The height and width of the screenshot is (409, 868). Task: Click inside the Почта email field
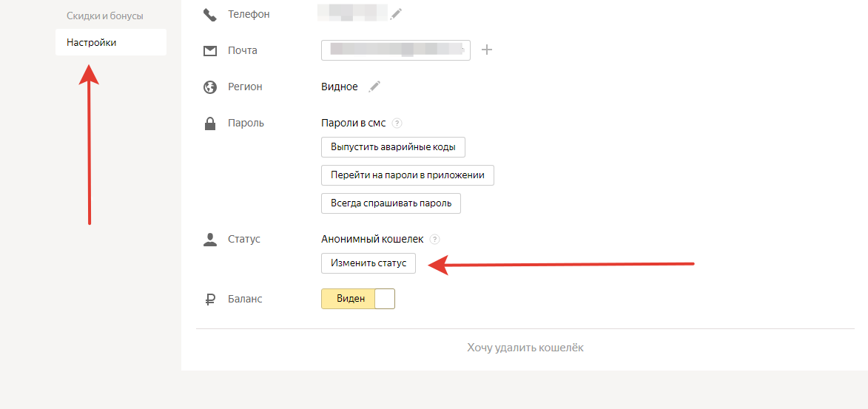pyautogui.click(x=395, y=50)
